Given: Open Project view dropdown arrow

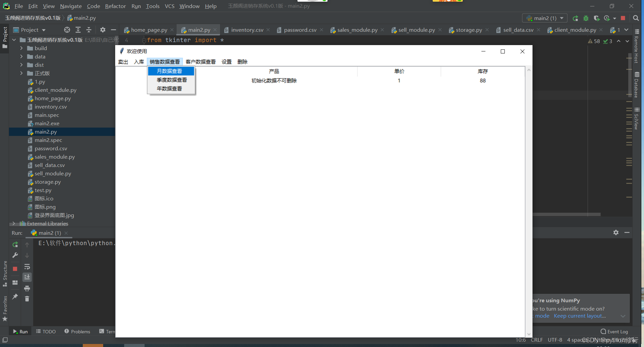Looking at the screenshot, I should [x=44, y=30].
